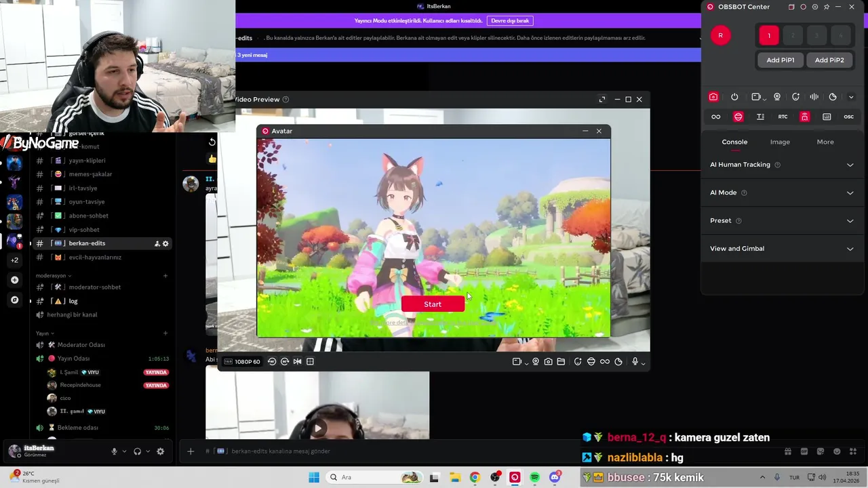868x488 pixels.
Task: Click the pin icon in OBSBOT title bar
Action: coord(827,7)
